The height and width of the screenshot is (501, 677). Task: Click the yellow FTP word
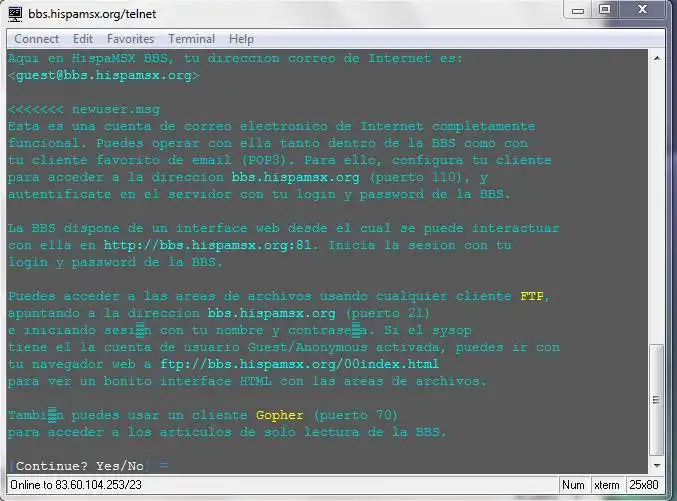tap(531, 296)
